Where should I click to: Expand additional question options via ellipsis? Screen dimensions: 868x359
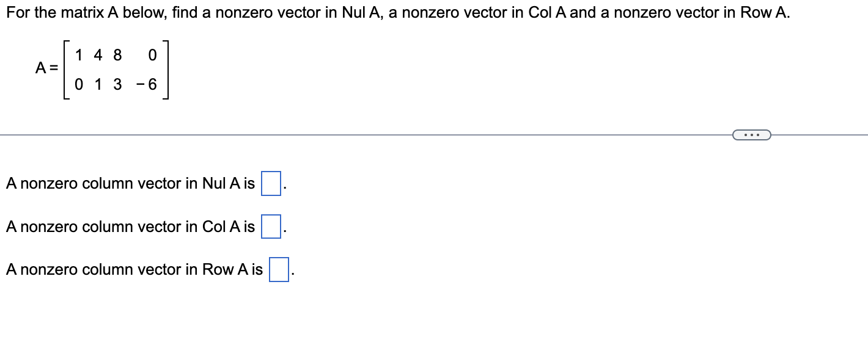(x=751, y=134)
